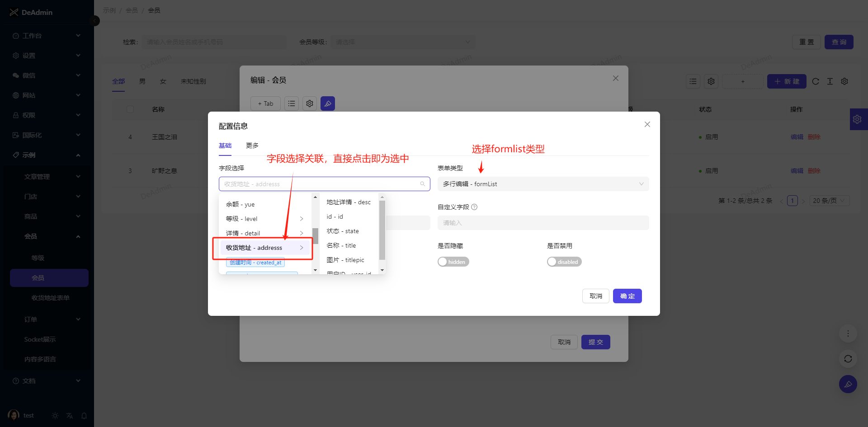Open column settings gear at the toolbar's far right
This screenshot has width=868, height=427.
844,81
